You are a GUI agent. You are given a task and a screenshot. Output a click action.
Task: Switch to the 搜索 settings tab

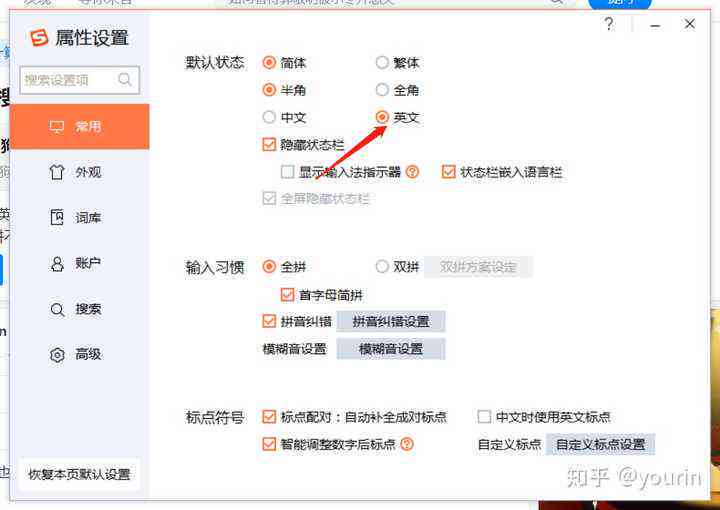(x=79, y=309)
